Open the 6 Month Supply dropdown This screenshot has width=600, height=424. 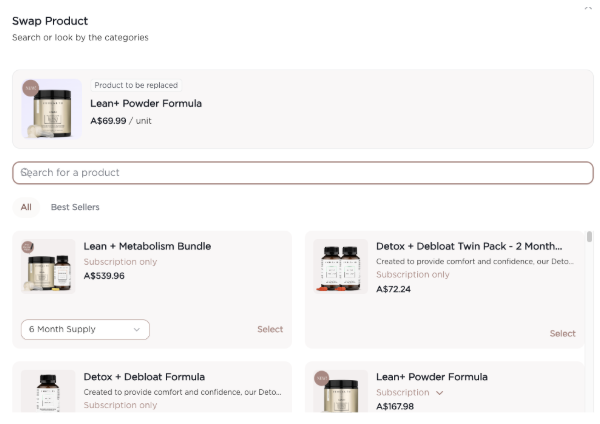click(85, 329)
